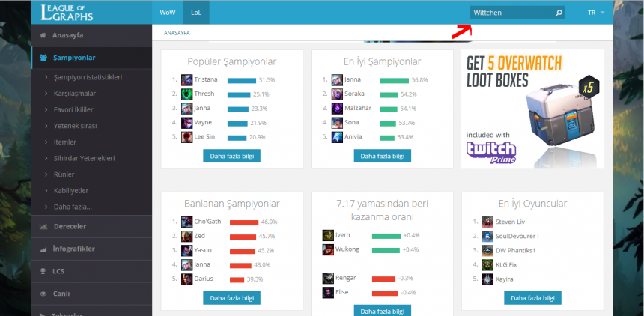Switch to the LoL tab
The image size is (644, 316).
click(x=196, y=13)
